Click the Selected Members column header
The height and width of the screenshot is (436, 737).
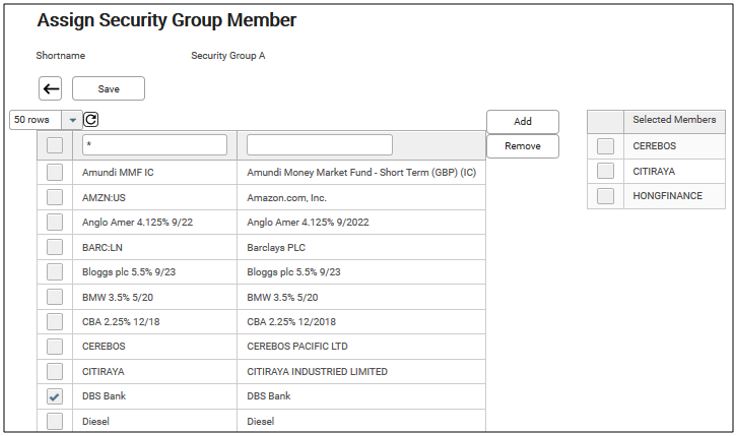pos(674,120)
